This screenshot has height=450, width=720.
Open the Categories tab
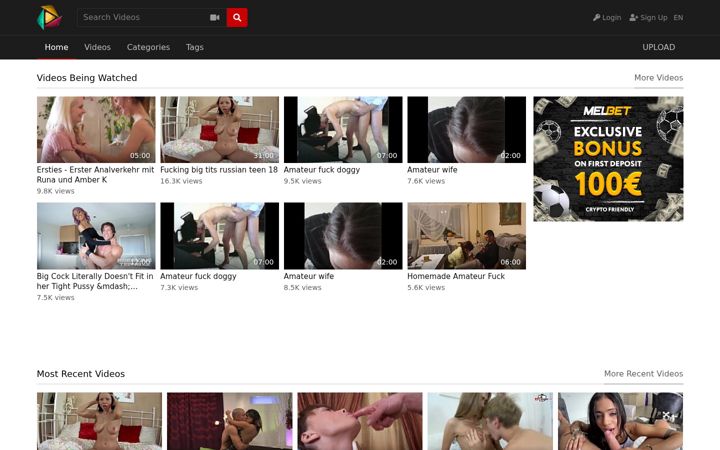[148, 47]
